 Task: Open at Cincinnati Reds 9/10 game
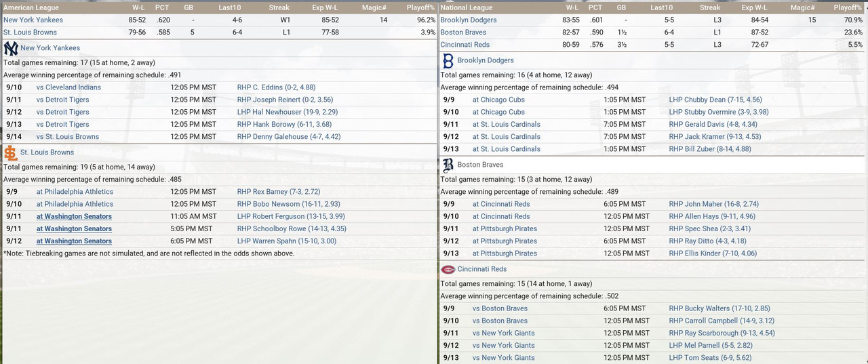pyautogui.click(x=501, y=216)
